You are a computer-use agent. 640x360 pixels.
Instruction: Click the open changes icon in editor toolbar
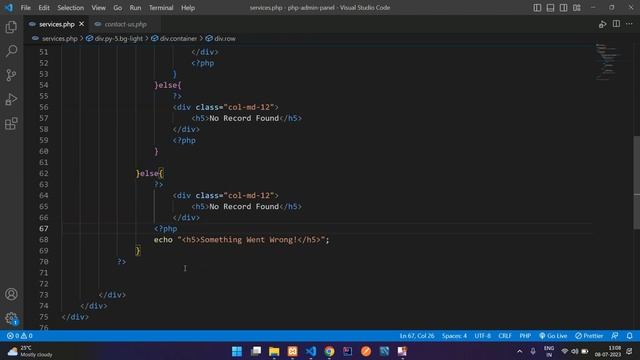[602, 24]
